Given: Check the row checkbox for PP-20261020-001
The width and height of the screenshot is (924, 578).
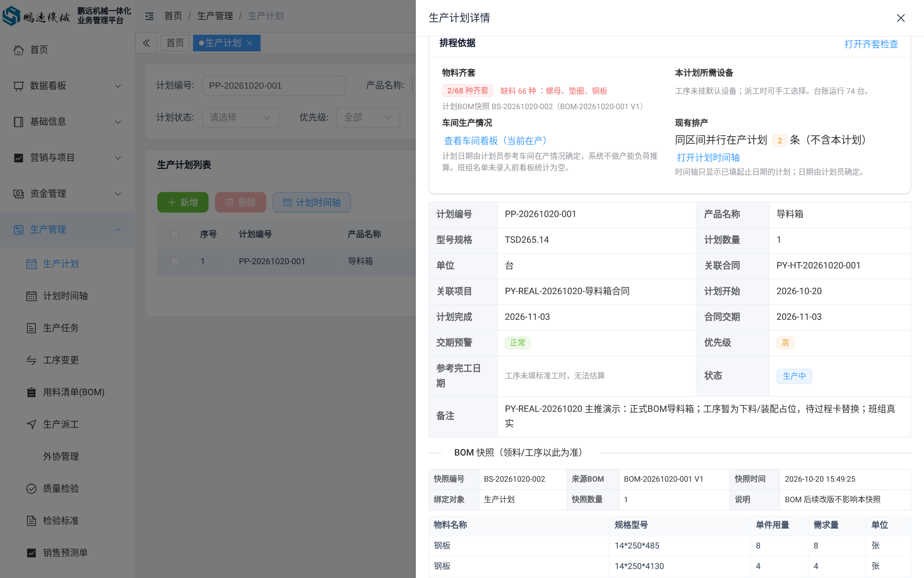Looking at the screenshot, I should click(175, 261).
